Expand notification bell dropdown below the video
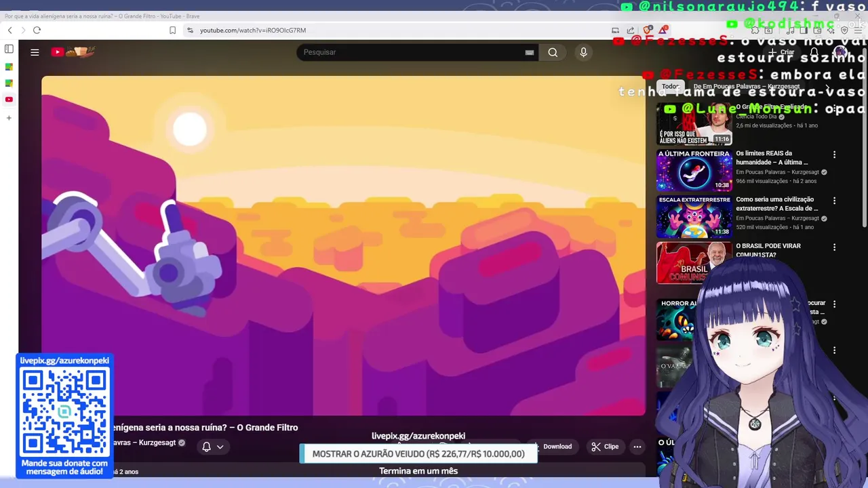The image size is (868, 488). 212,447
